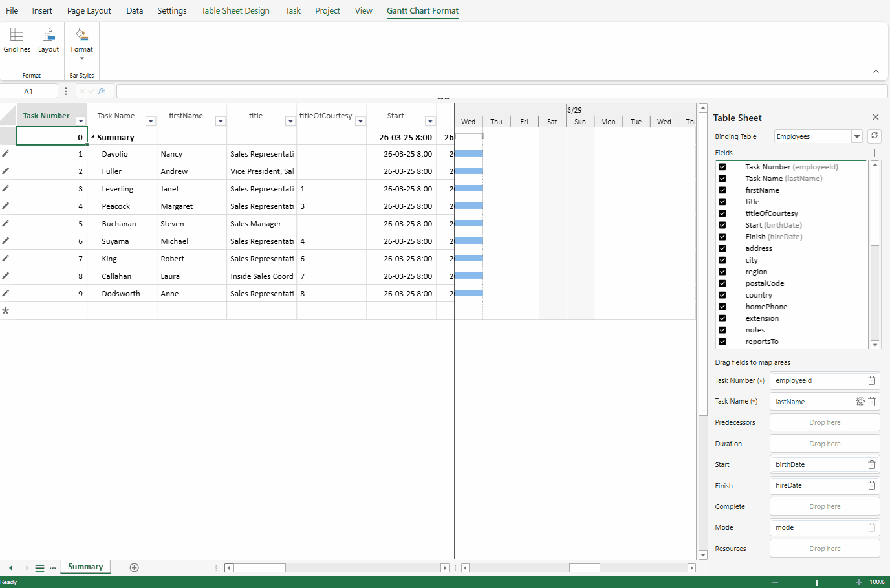The height and width of the screenshot is (588, 890).
Task: Open the formula bar options dots
Action: click(66, 91)
